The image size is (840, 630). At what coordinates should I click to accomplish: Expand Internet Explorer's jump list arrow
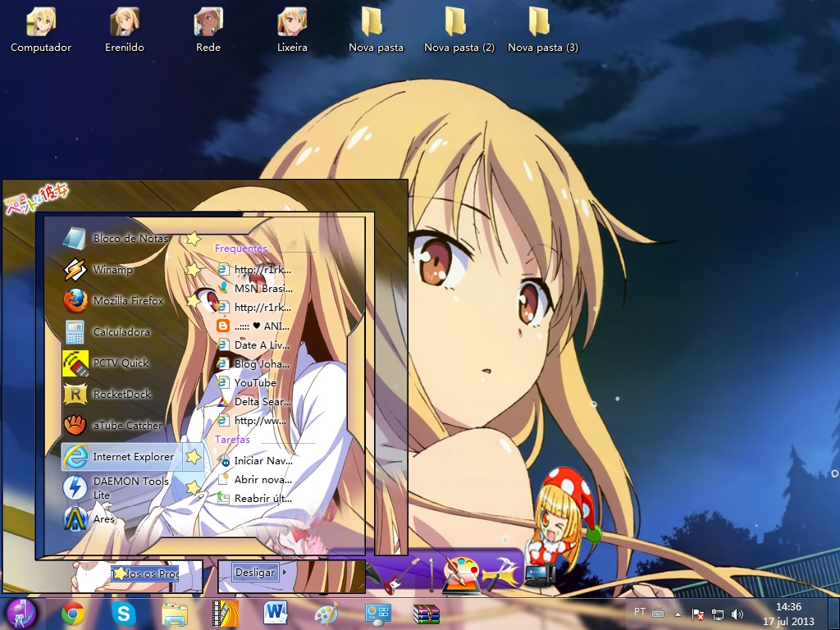pyautogui.click(x=194, y=456)
